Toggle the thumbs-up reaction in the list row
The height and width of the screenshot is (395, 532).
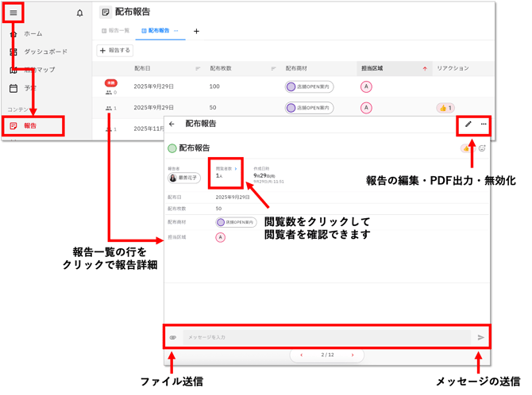(x=445, y=107)
